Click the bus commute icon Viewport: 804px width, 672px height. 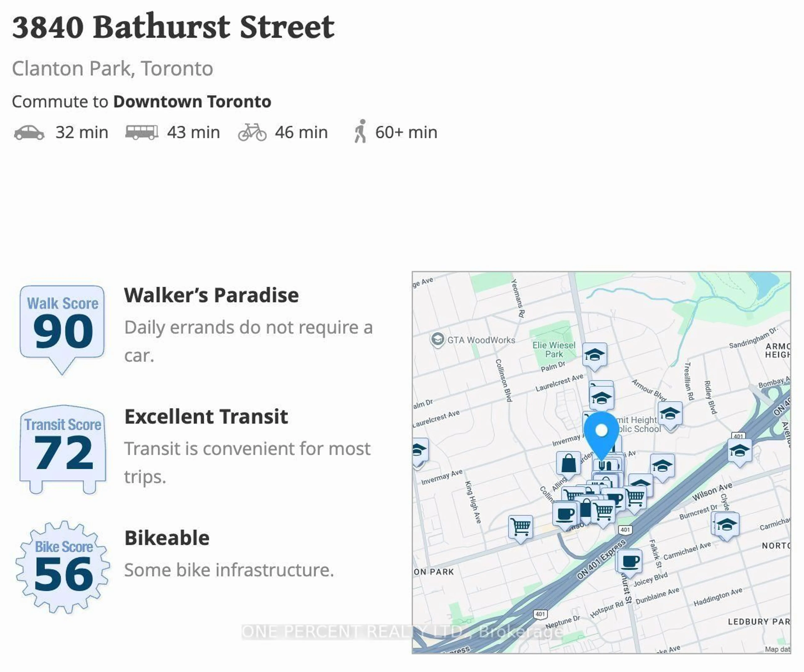[142, 132]
